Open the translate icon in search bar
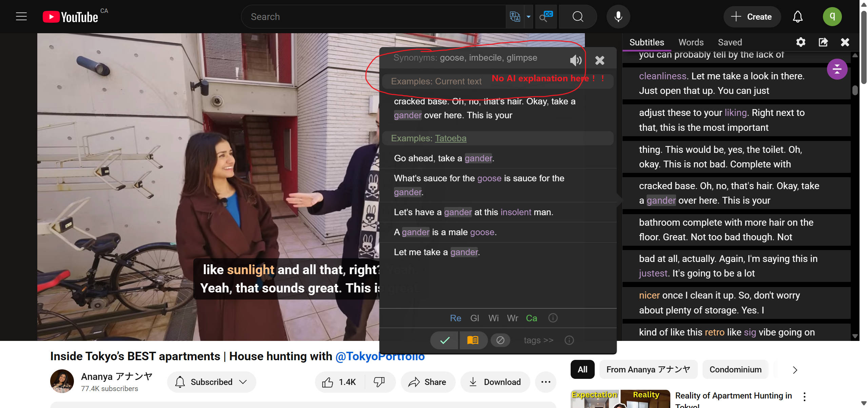The height and width of the screenshot is (408, 868). 515,17
